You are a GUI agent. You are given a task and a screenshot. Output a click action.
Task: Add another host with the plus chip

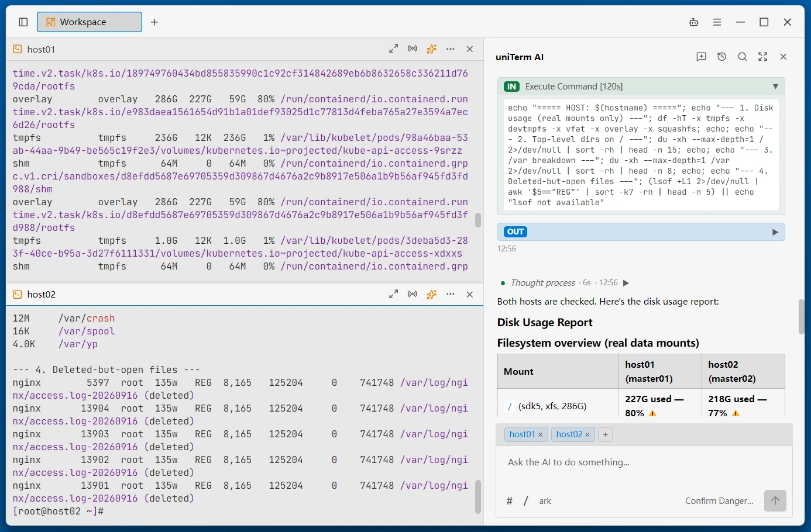pyautogui.click(x=605, y=434)
